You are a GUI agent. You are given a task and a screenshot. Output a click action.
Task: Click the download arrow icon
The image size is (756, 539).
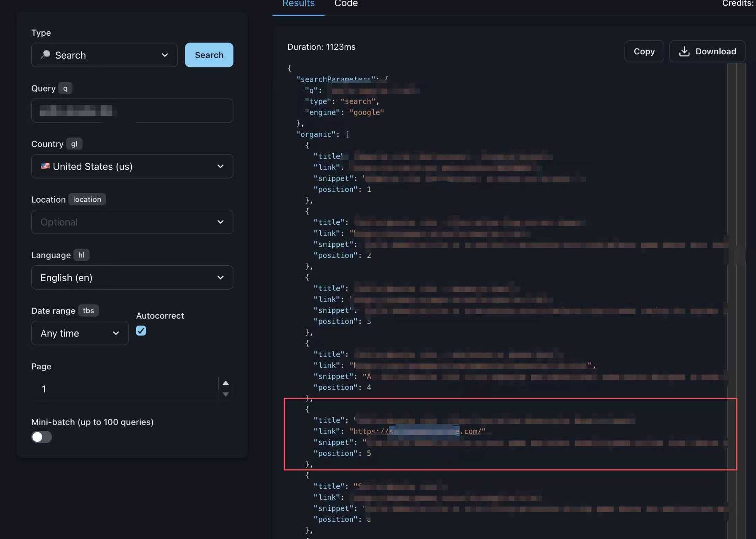coord(684,51)
